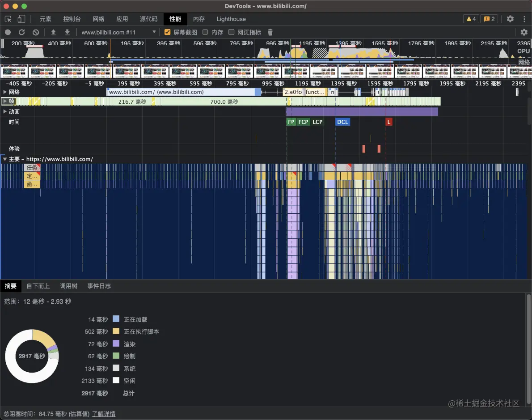This screenshot has height=420, width=532.
Task: Expand the 动画 track
Action: [5, 111]
